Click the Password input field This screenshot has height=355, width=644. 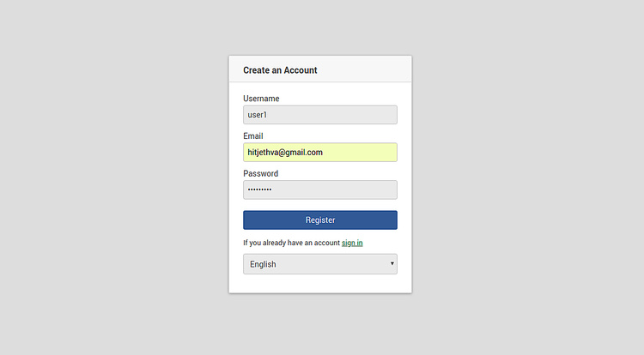[x=319, y=190]
